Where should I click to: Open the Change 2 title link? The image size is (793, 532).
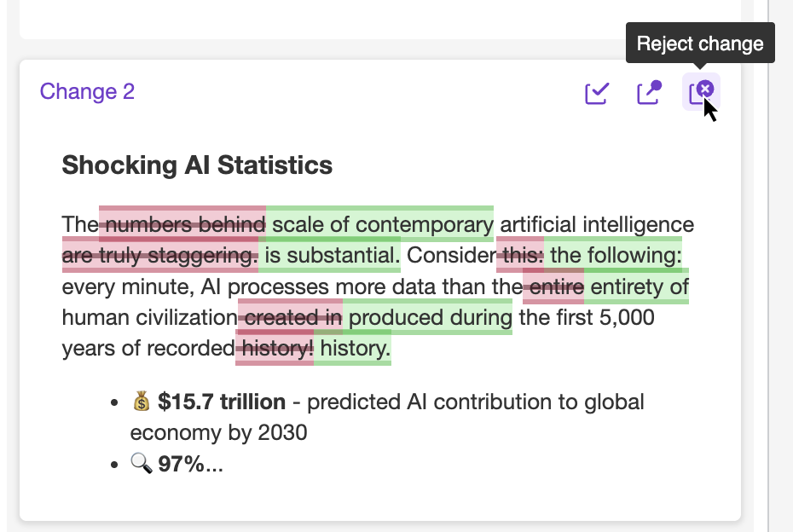point(87,91)
